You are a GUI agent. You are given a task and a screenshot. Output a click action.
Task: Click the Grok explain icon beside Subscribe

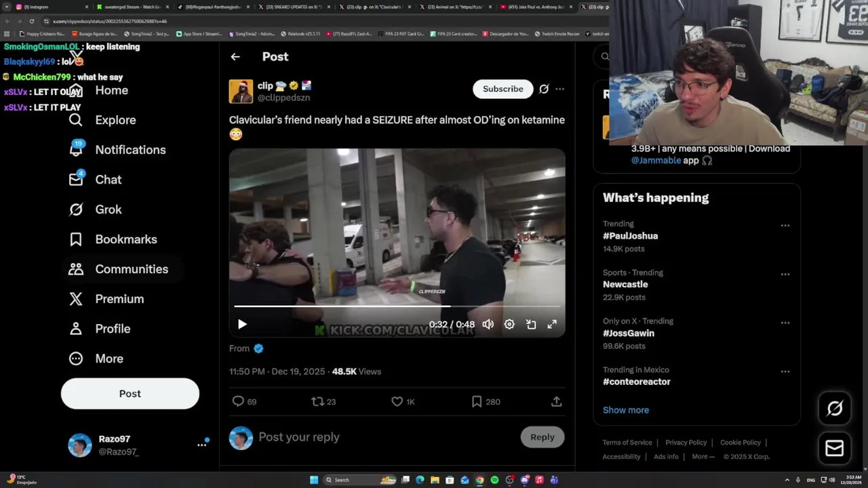[544, 89]
